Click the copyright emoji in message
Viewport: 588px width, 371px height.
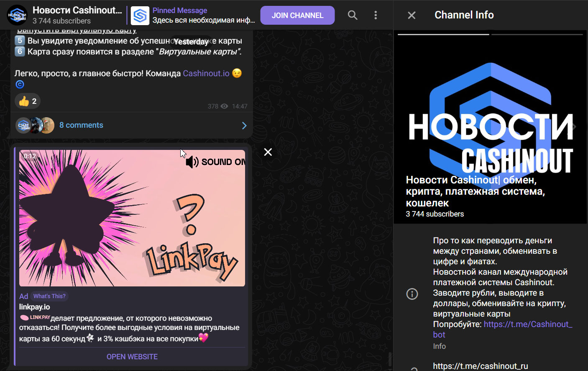pyautogui.click(x=20, y=85)
